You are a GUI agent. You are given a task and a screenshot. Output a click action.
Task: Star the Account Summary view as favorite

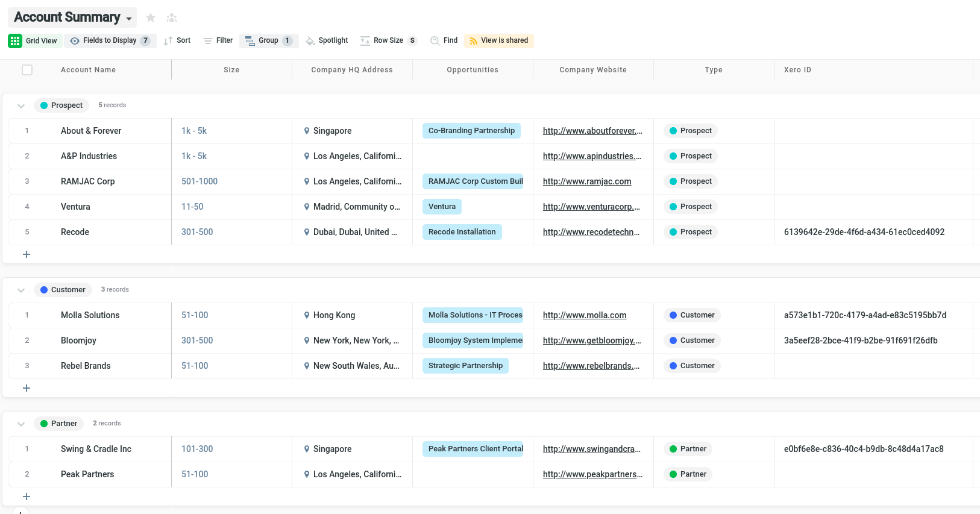[x=151, y=17]
